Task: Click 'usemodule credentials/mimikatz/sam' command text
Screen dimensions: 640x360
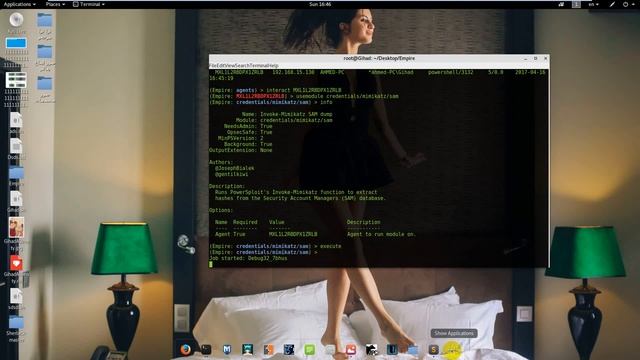Action: (x=347, y=96)
